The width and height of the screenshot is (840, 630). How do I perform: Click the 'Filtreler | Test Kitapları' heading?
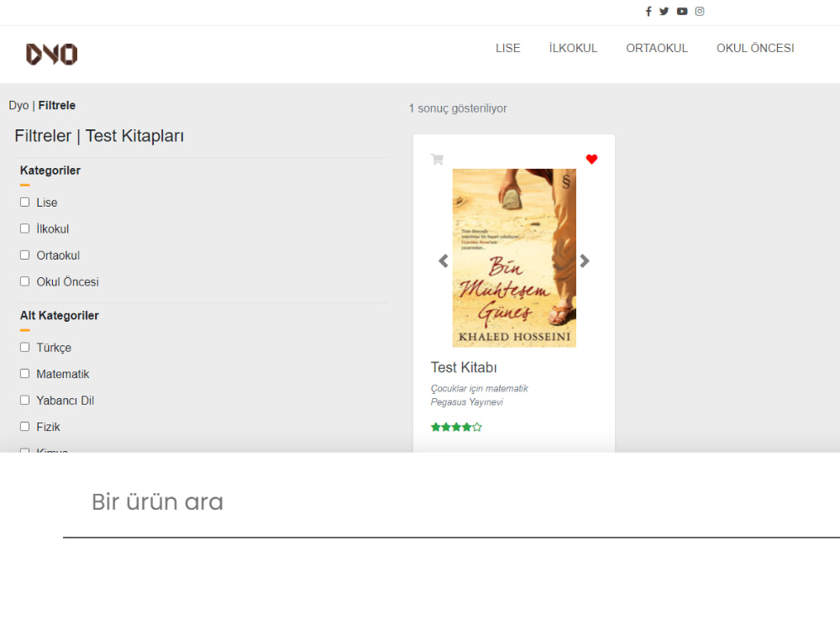[99, 136]
